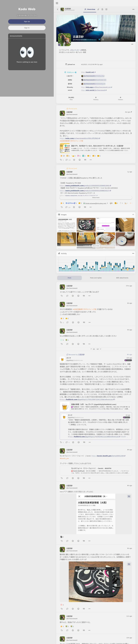Reply to the 'なんか関東の方は涼しい' post
Viewport: 138px width, 644px height.
62,344
